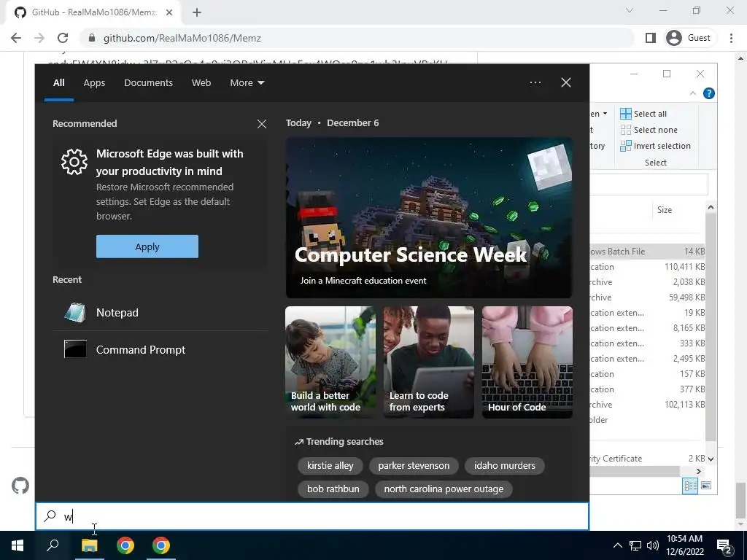Reload the GitHub page
The width and height of the screenshot is (747, 560).
[x=63, y=38]
